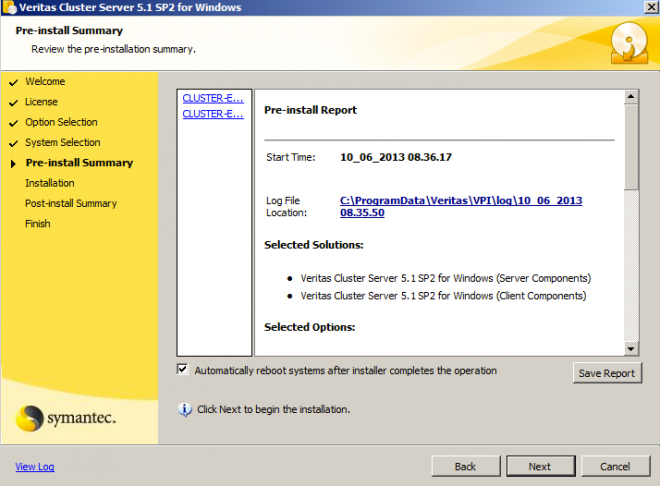Click the Pre-install Report heading
The image size is (660, 486).
[x=311, y=110]
